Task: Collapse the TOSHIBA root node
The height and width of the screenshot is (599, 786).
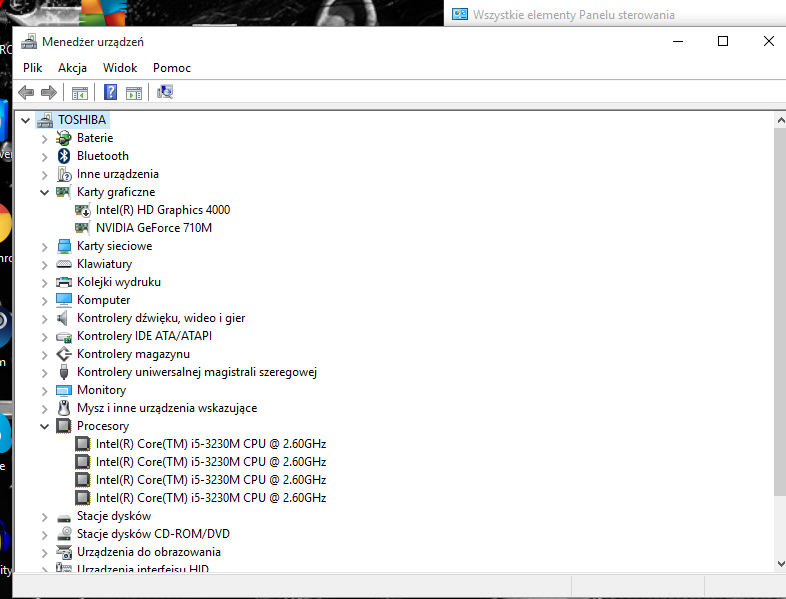Action: point(26,120)
